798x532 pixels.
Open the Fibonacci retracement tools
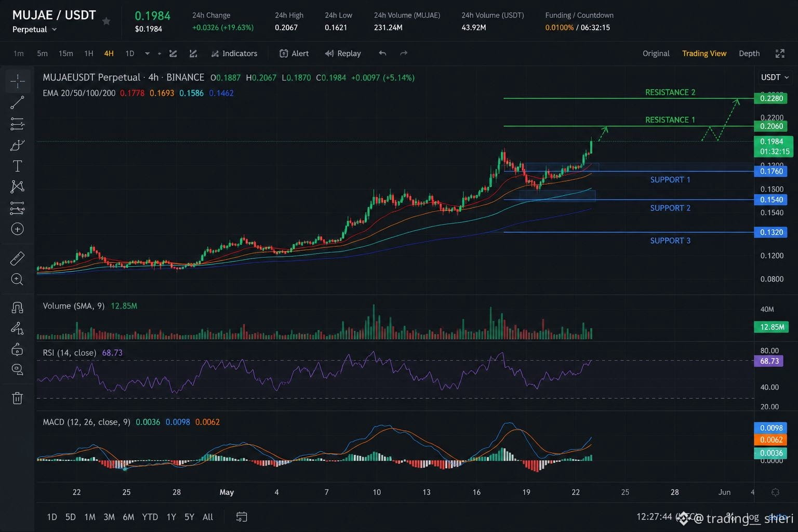point(17,124)
